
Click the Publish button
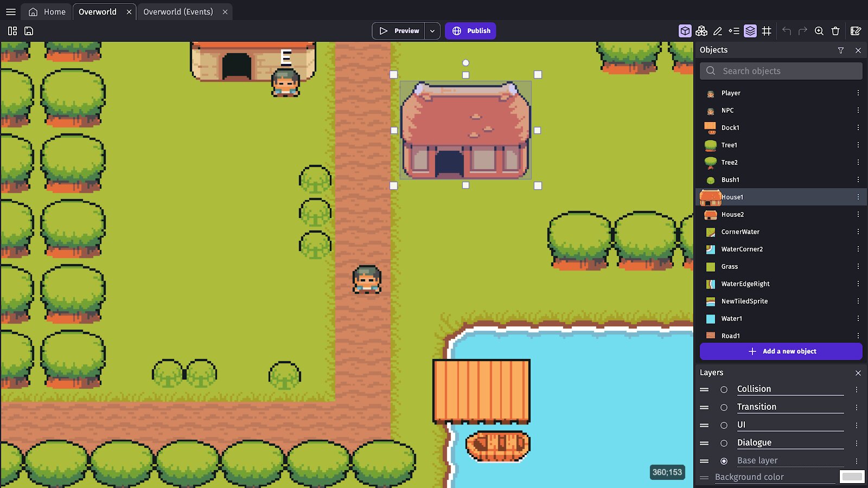(470, 31)
